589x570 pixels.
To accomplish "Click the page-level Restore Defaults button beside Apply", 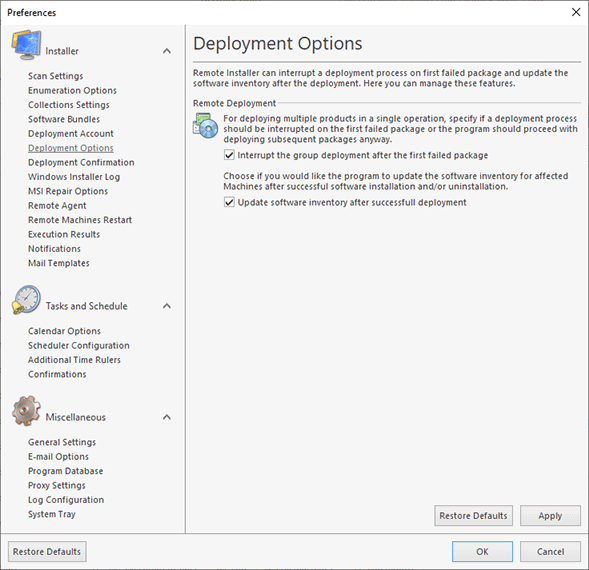I will tap(473, 516).
